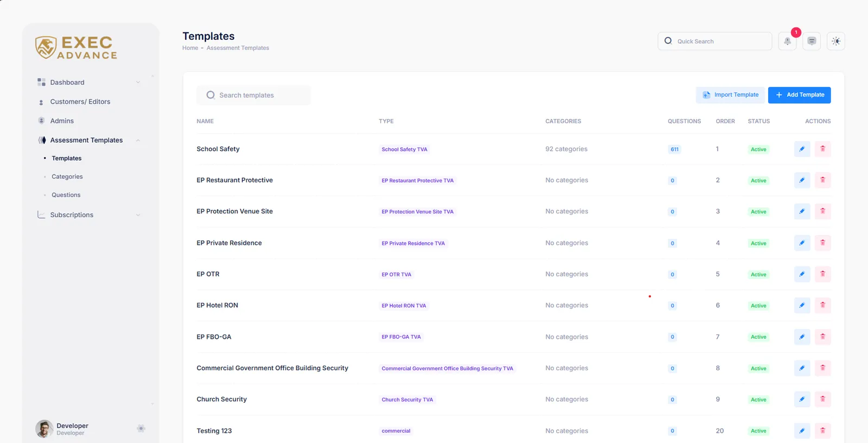This screenshot has width=868, height=443.
Task: Edit the School Safety template
Action: point(802,149)
